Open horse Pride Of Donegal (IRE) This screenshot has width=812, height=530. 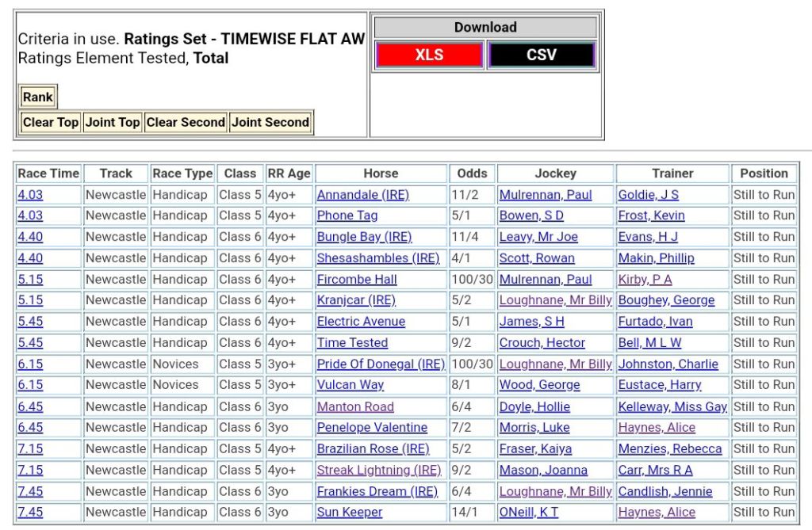[381, 364]
